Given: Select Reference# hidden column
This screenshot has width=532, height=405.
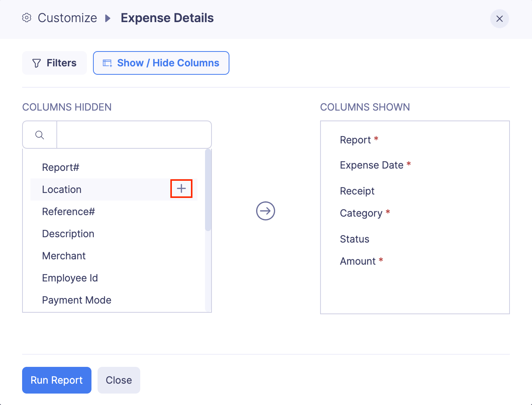Looking at the screenshot, I should [69, 212].
